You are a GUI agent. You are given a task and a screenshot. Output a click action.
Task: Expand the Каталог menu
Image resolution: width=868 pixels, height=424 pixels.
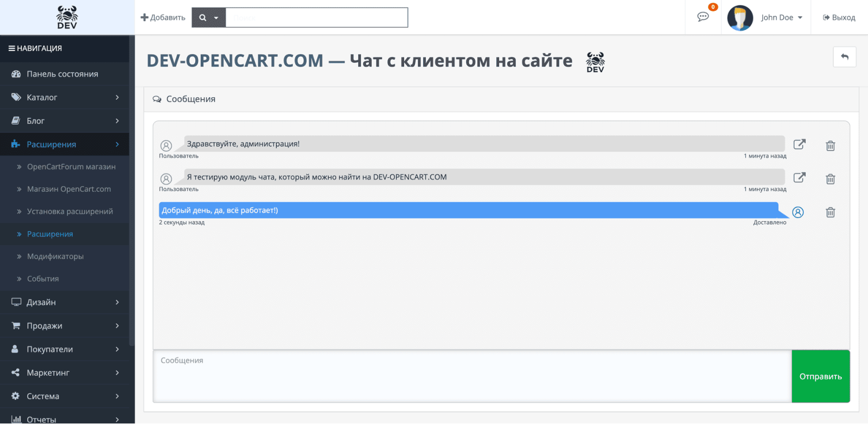click(x=65, y=97)
